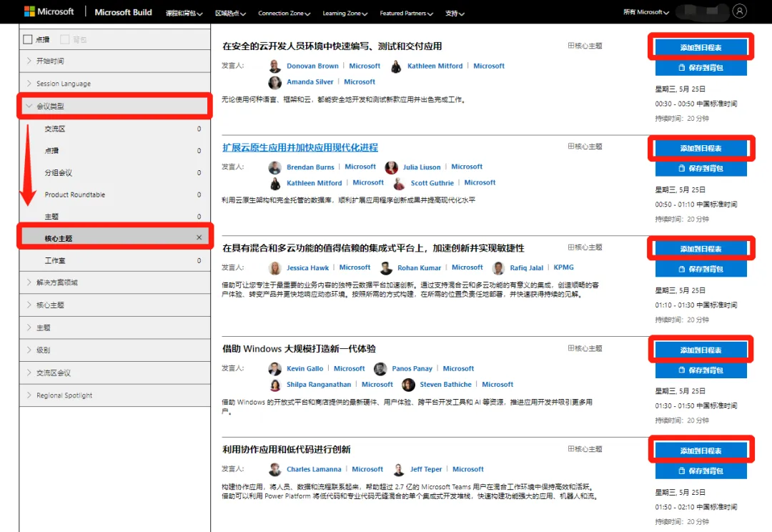Add the 借助 Windows session to schedule

pyautogui.click(x=701, y=350)
